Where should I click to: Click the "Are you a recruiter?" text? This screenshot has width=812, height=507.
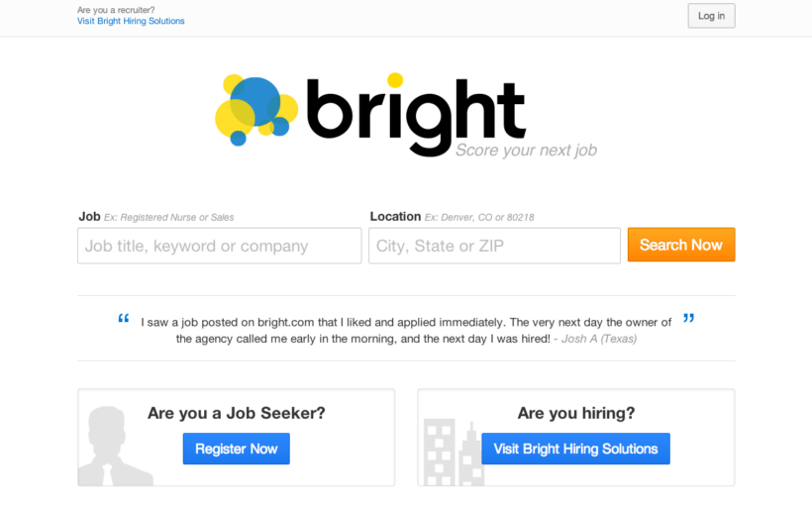(x=116, y=10)
